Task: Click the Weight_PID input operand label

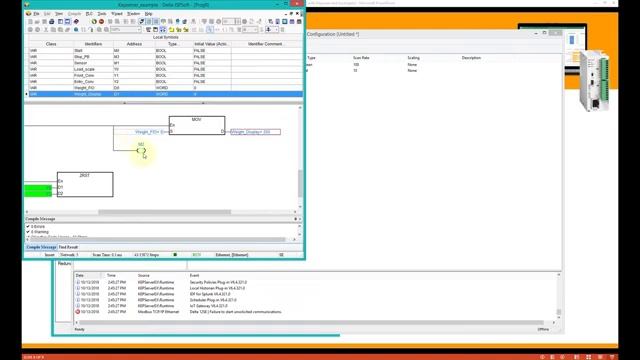Action: pos(149,132)
